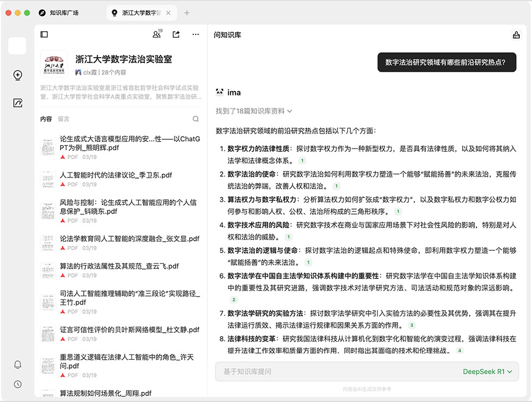This screenshot has width=532, height=402.
Task: Toggle the sidebar panel icon
Action: click(x=44, y=34)
